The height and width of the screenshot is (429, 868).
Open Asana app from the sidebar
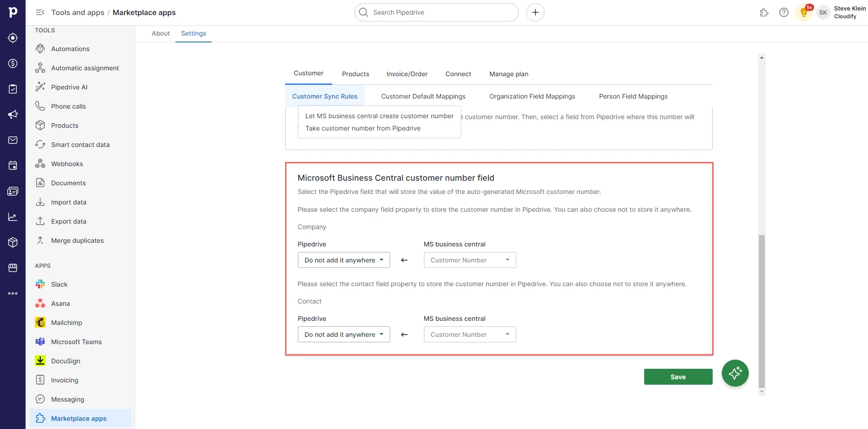click(x=80, y=303)
